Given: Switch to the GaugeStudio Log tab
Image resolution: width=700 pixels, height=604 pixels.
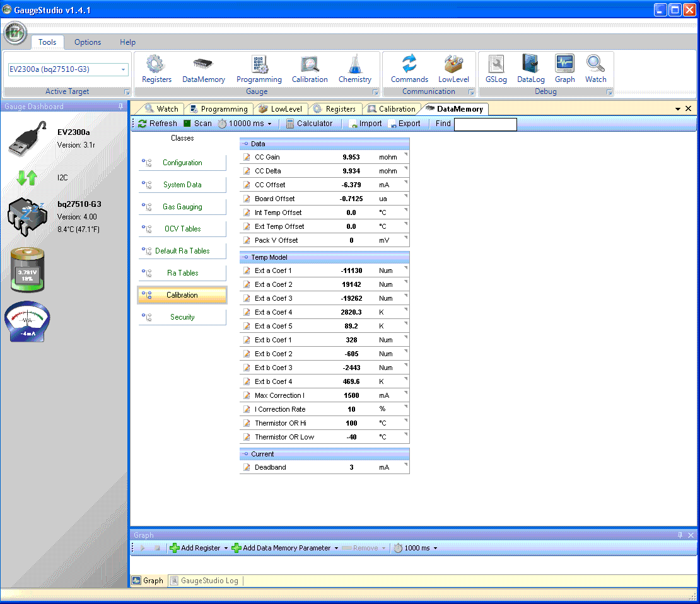Looking at the screenshot, I should tap(205, 581).
